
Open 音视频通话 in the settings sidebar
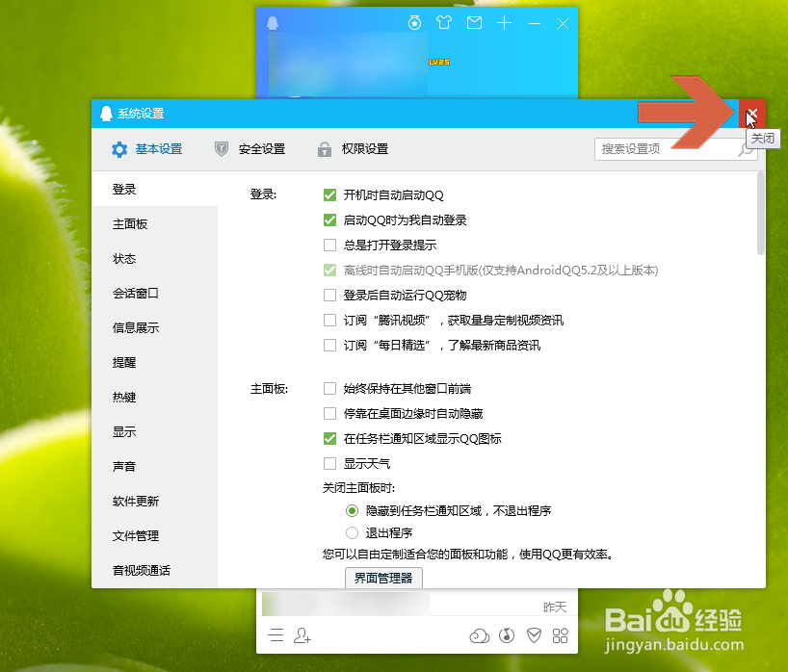click(155, 571)
